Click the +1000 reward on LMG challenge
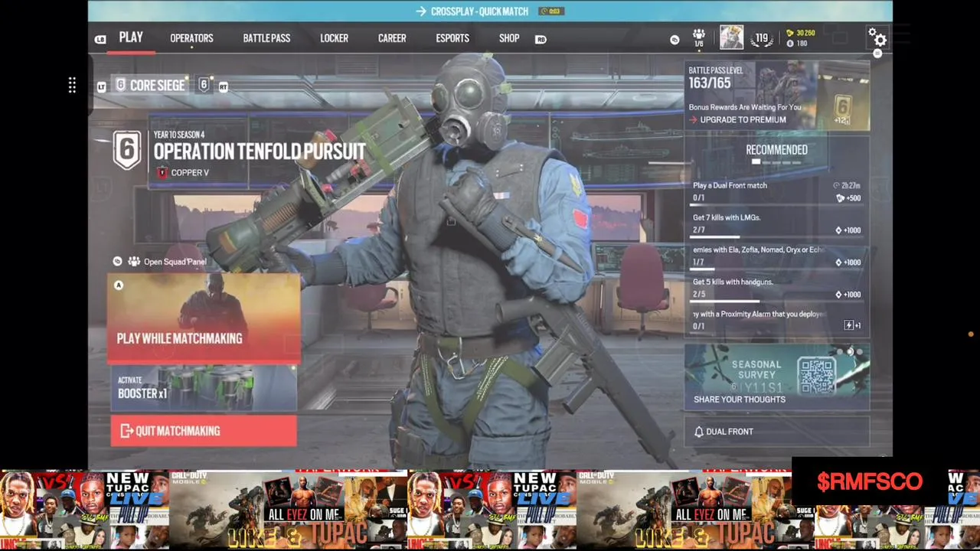 [848, 230]
